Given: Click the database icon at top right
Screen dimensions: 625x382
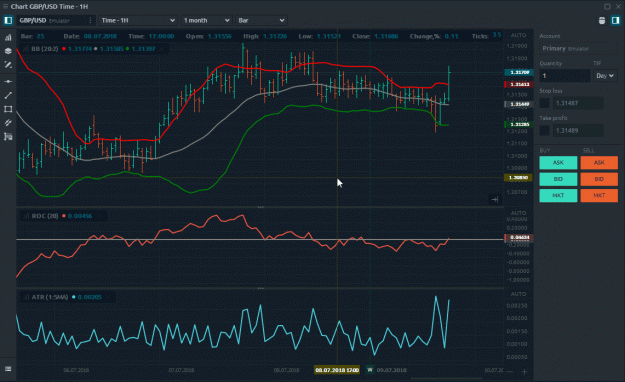Looking at the screenshot, I should tap(602, 20).
